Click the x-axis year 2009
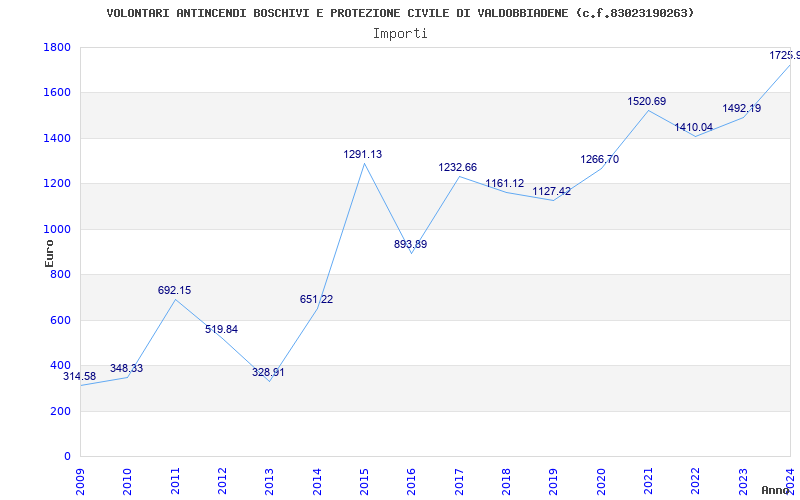Screen dimensions: 800x500 point(80,481)
